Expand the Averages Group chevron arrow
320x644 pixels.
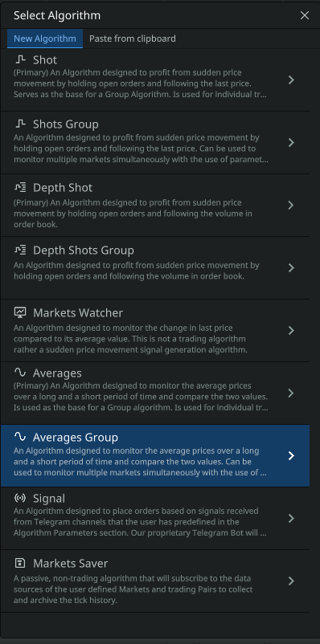[291, 455]
